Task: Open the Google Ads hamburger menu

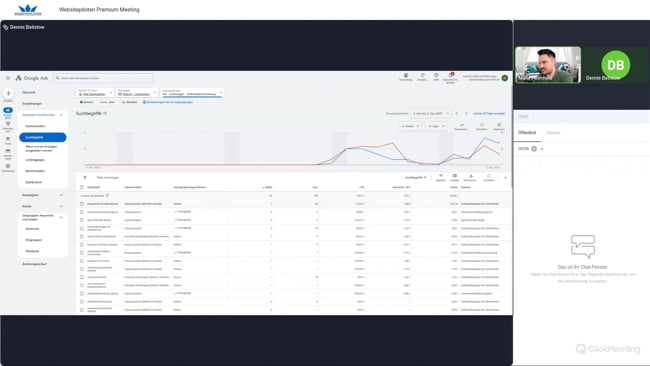Action: point(8,78)
